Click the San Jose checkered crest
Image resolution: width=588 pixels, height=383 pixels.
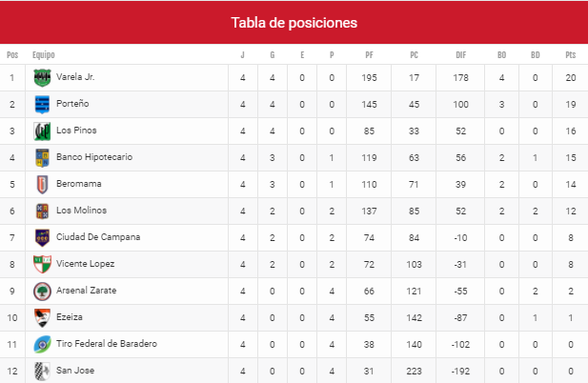pyautogui.click(x=42, y=371)
